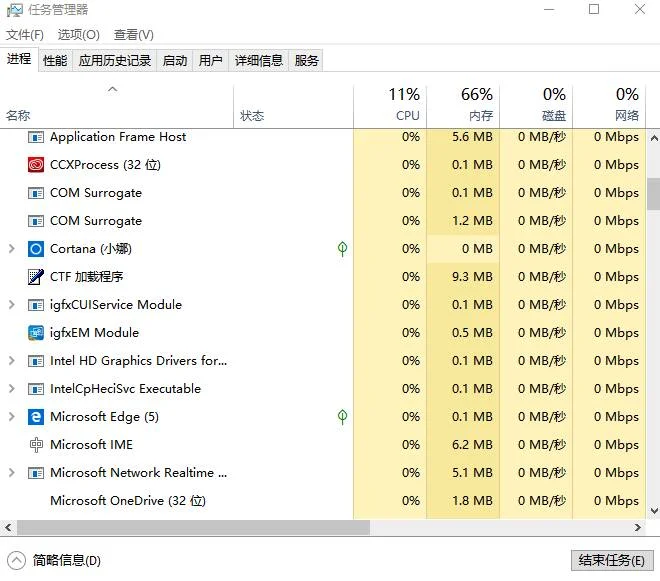
Task: Click the horizontal scrollbar left arrow
Action: (8, 528)
